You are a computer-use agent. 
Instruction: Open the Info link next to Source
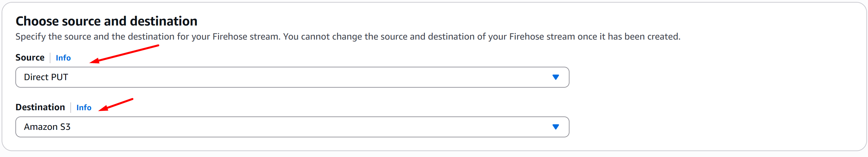pos(63,58)
